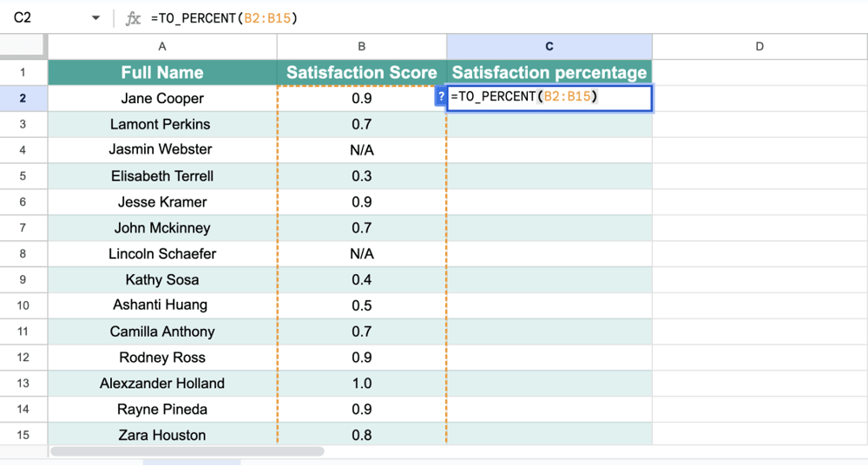Click the Full Name header cell
Viewport: 868px width, 466px height.
(x=162, y=73)
